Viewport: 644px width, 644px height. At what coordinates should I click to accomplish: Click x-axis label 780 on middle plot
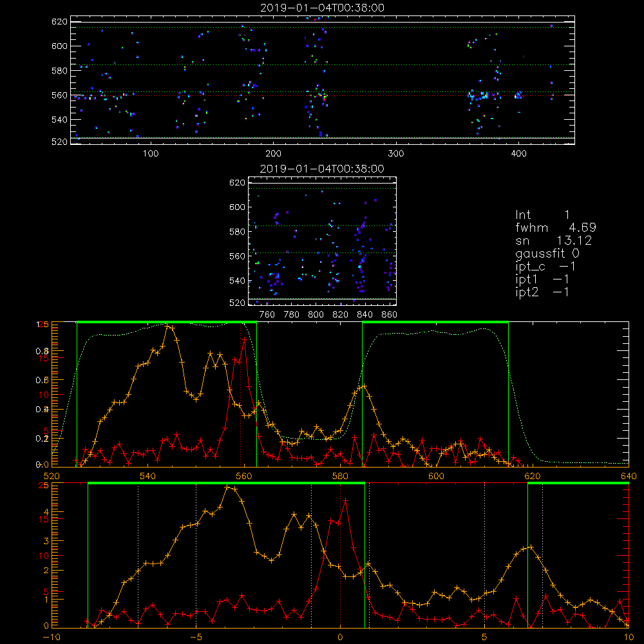tap(292, 315)
